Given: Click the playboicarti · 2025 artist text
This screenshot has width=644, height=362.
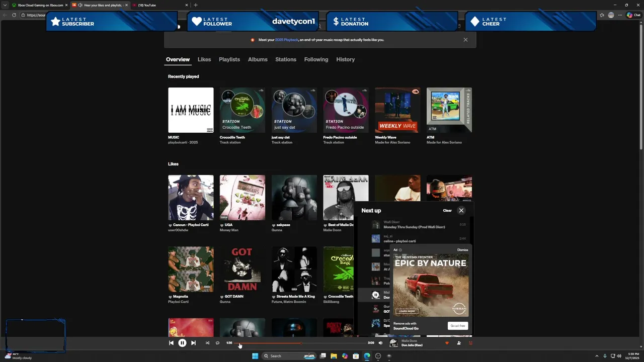Looking at the screenshot, I should pyautogui.click(x=183, y=142).
